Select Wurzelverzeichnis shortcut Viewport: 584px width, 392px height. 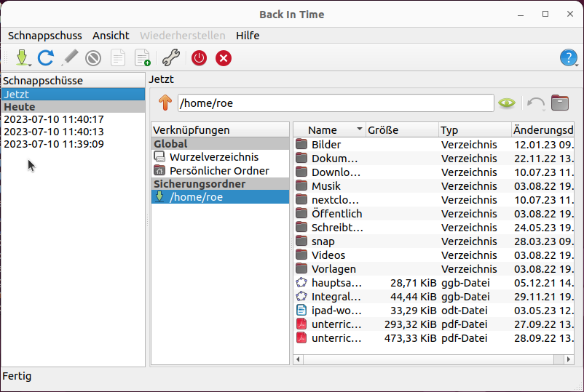pos(213,157)
